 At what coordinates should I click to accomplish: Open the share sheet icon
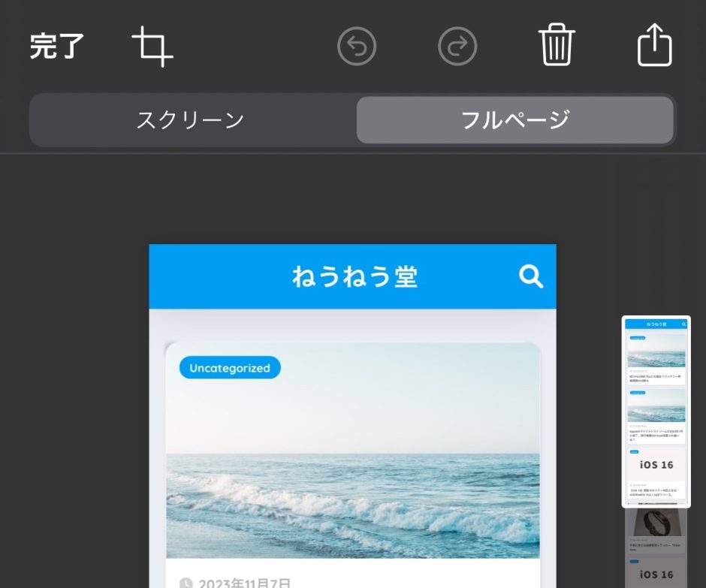pos(654,46)
